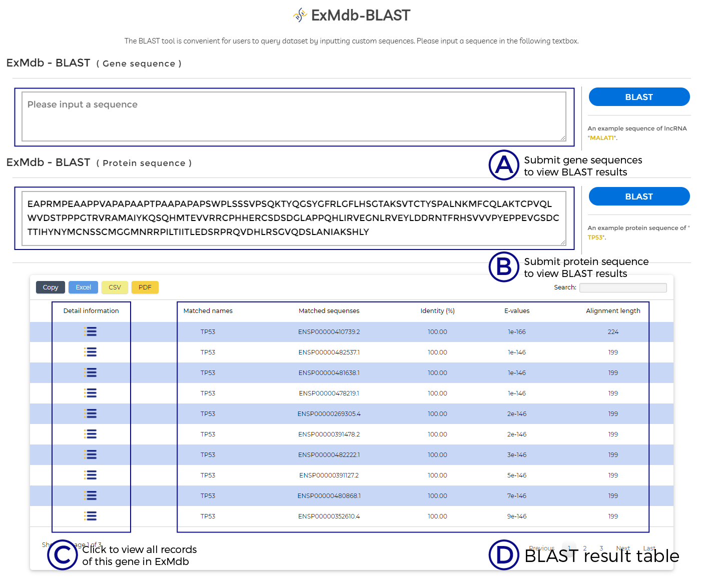
Task: Export results as PDF
Action: click(x=145, y=287)
